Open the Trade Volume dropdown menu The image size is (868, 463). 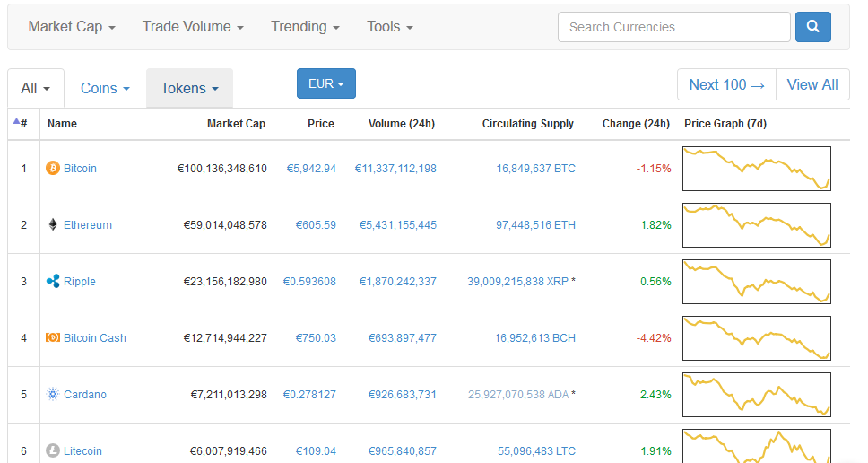coord(193,27)
